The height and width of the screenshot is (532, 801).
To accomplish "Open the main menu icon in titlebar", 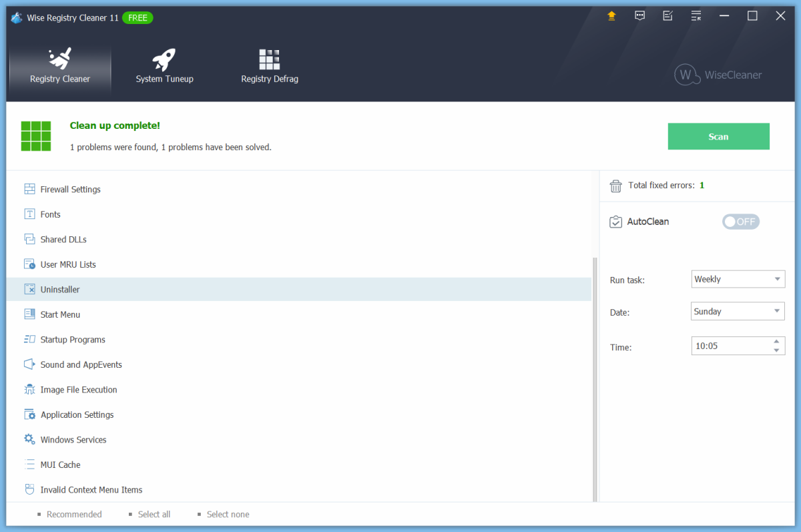I will point(696,15).
